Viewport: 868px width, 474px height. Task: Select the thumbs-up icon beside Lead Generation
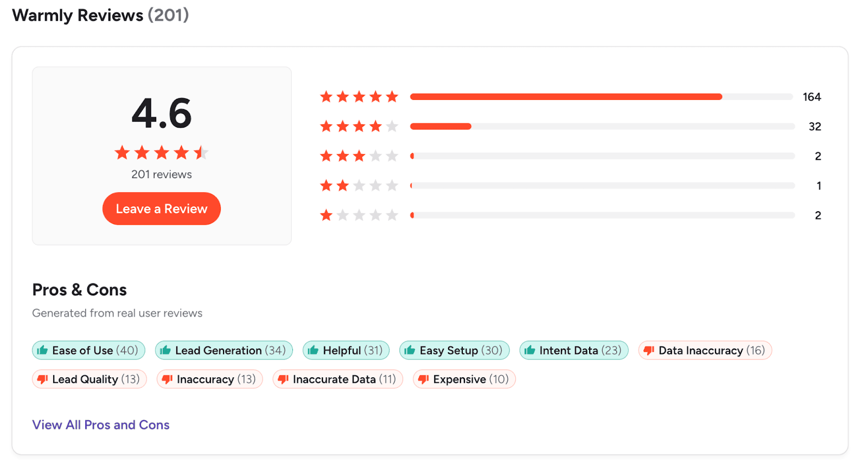[167, 350]
